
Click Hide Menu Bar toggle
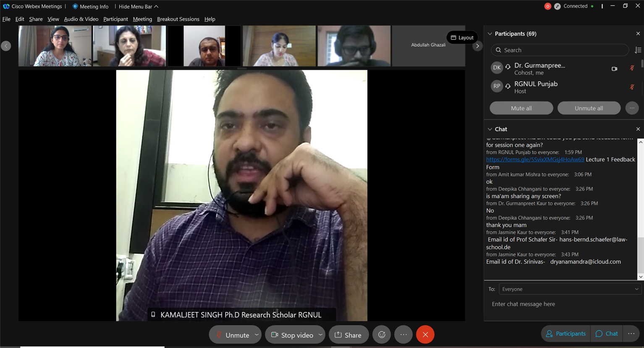139,6
